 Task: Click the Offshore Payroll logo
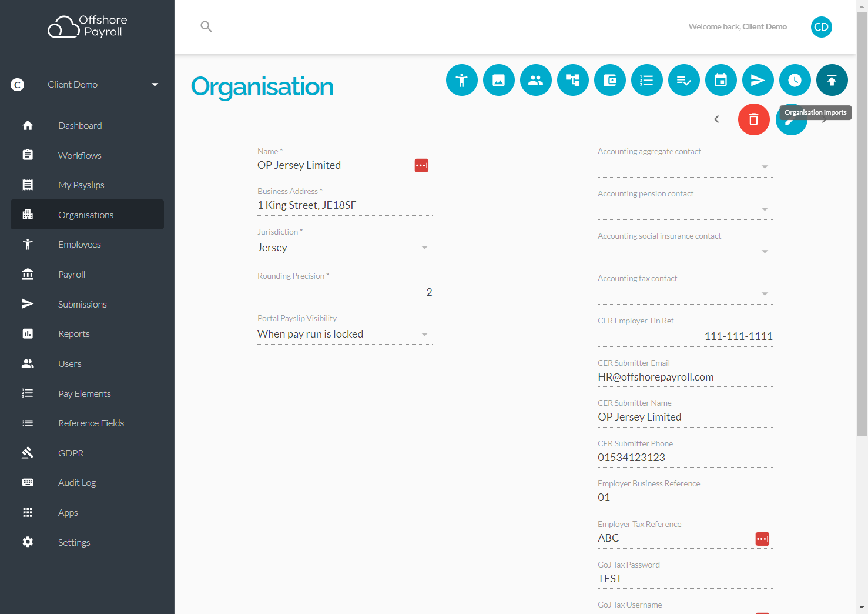tap(88, 26)
